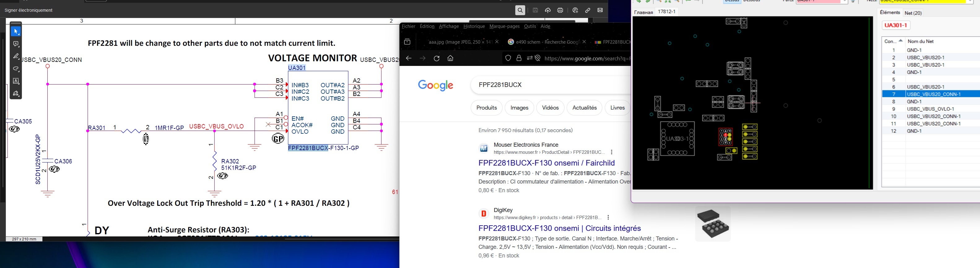Image resolution: width=980 pixels, height=268 pixels.
Task: Filter Google results by Vidéos
Action: coord(551,108)
